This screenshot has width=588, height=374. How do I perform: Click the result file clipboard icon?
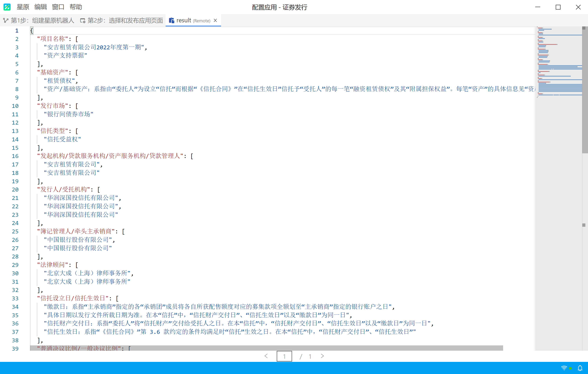tap(172, 21)
